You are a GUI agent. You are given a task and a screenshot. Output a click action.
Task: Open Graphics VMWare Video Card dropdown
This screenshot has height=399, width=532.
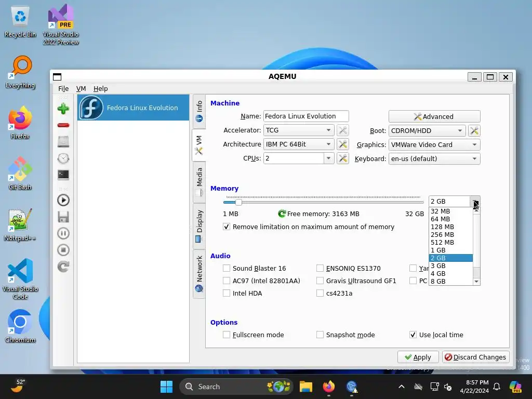434,144
